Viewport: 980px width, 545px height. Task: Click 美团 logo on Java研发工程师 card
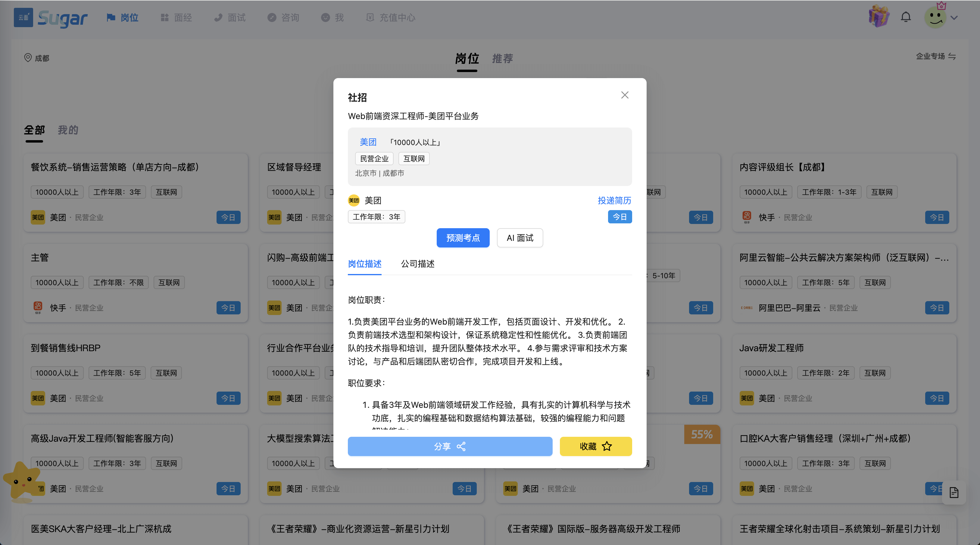(x=747, y=398)
